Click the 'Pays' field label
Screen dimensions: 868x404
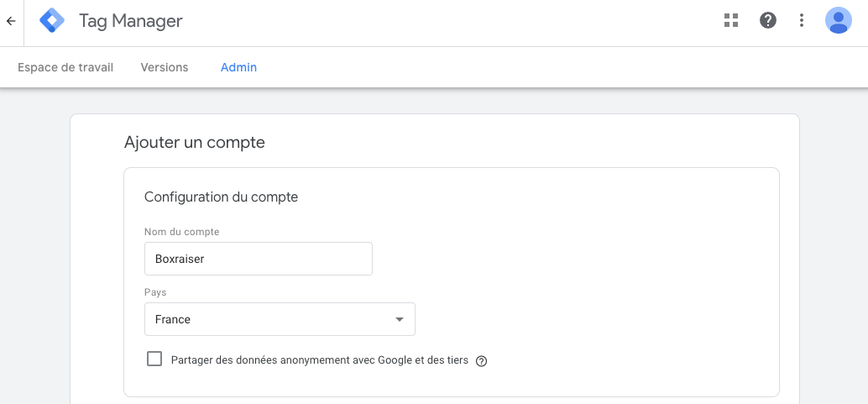click(x=155, y=292)
